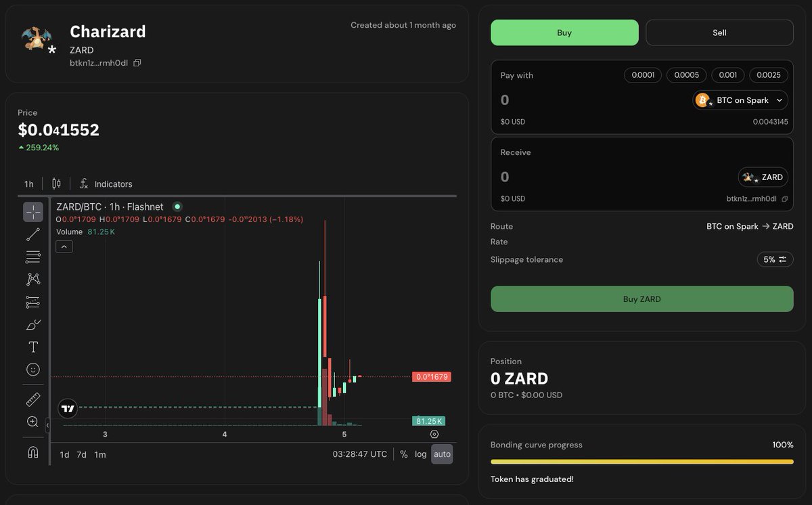Viewport: 812px width, 505px height.
Task: Choose the 0.0025 preset amount
Action: click(x=769, y=75)
